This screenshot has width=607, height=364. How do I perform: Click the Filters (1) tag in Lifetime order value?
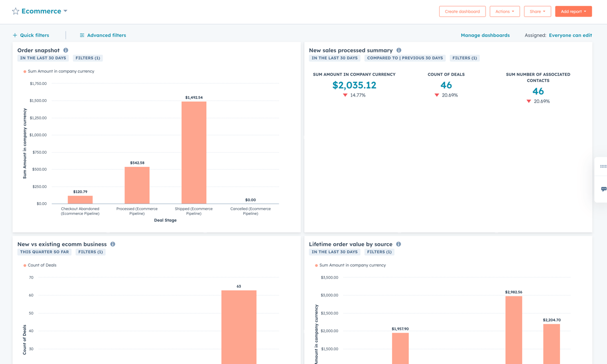pos(379,252)
